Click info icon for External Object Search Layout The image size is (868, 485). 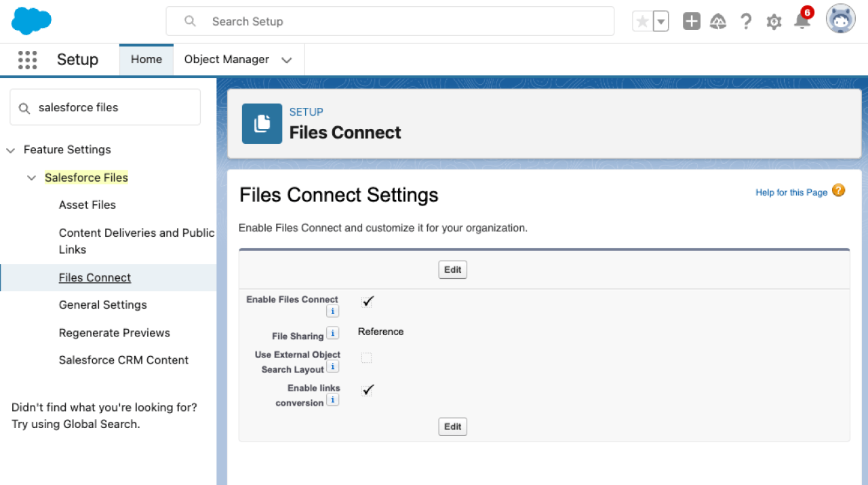point(332,367)
